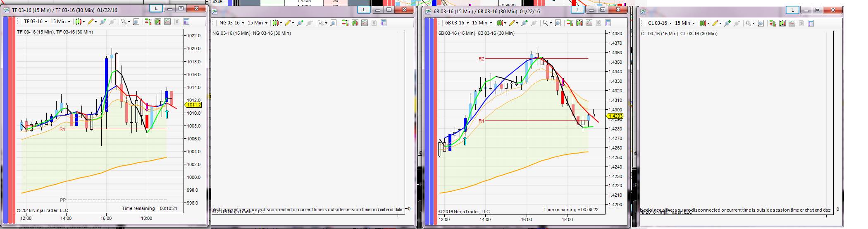Click the L link button on TF window

pos(156,8)
